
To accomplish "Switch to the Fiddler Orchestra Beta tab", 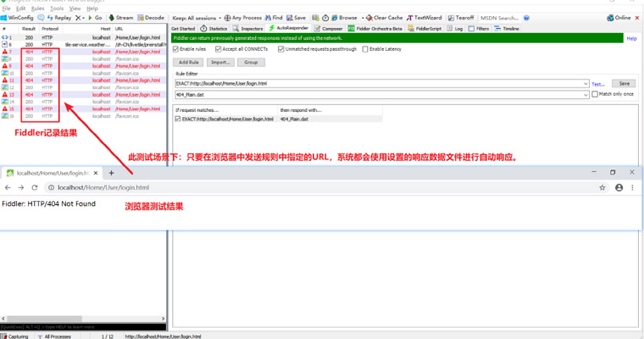I will 375,29.
